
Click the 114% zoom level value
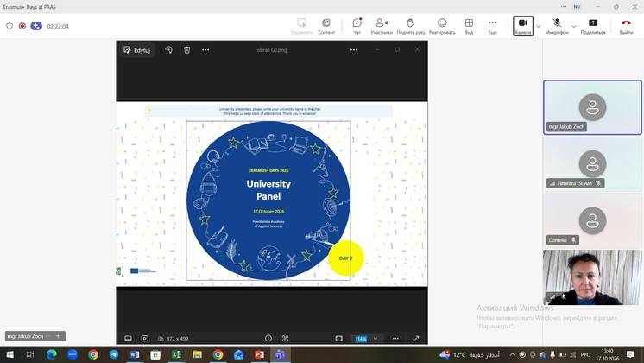coord(361,339)
